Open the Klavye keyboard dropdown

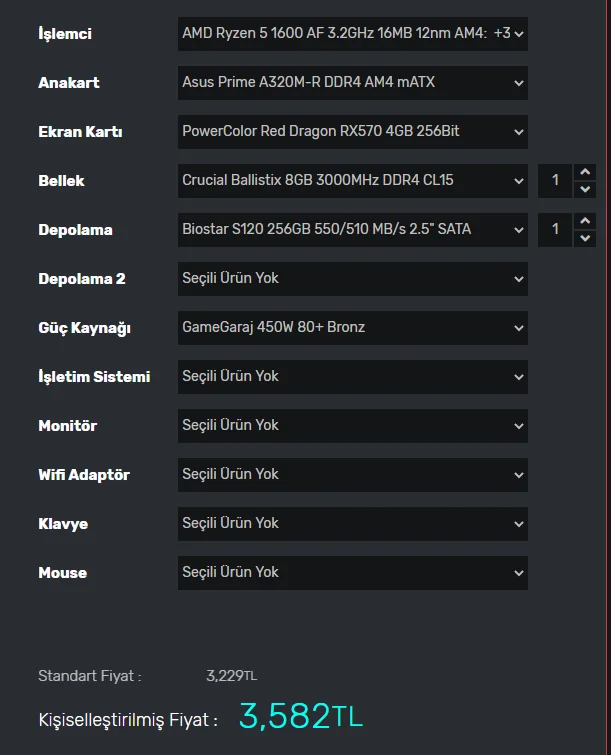point(352,524)
